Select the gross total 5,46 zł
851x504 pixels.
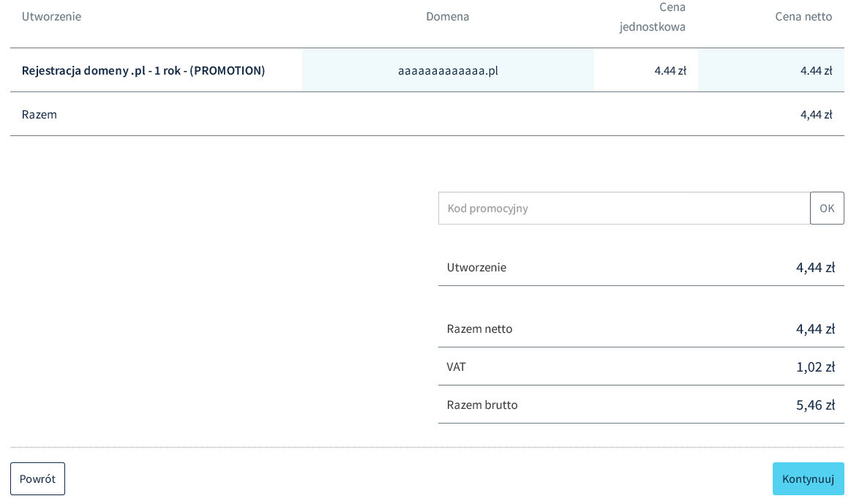(x=815, y=405)
